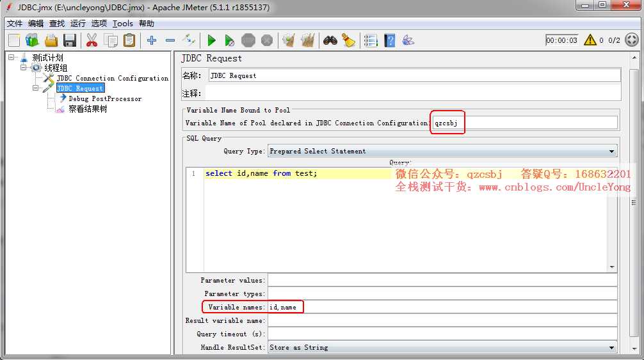
Task: Select 线程组 in the tree
Action: (x=56, y=68)
